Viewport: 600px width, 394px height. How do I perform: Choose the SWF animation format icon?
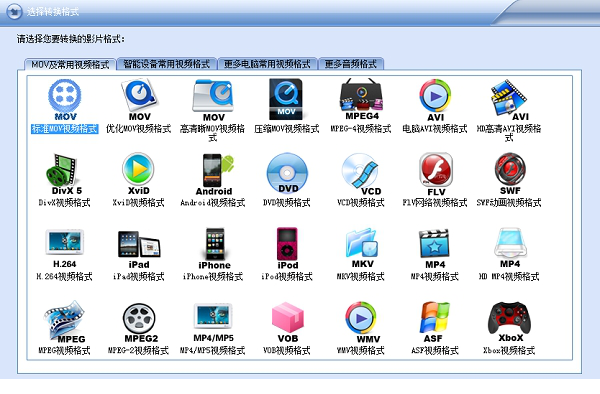[510, 174]
